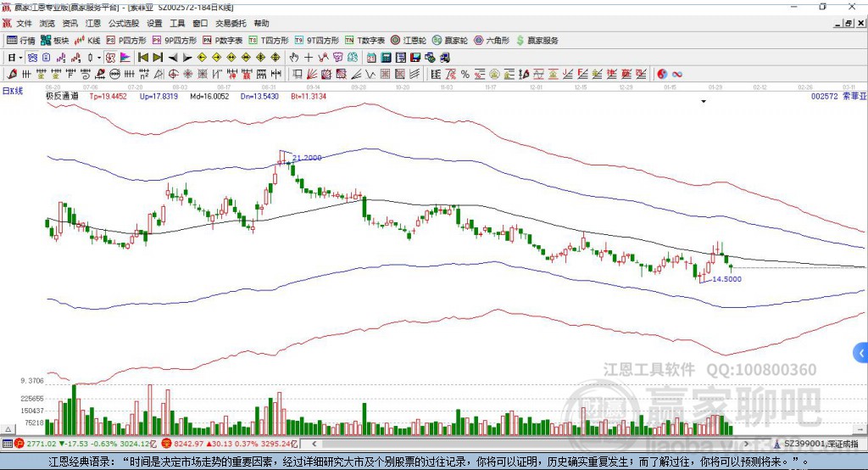Click the 21.2000 high price label
The image size is (868, 470).
click(307, 158)
